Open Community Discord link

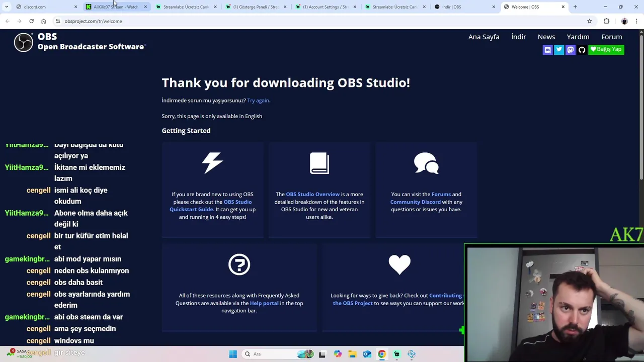(x=415, y=202)
